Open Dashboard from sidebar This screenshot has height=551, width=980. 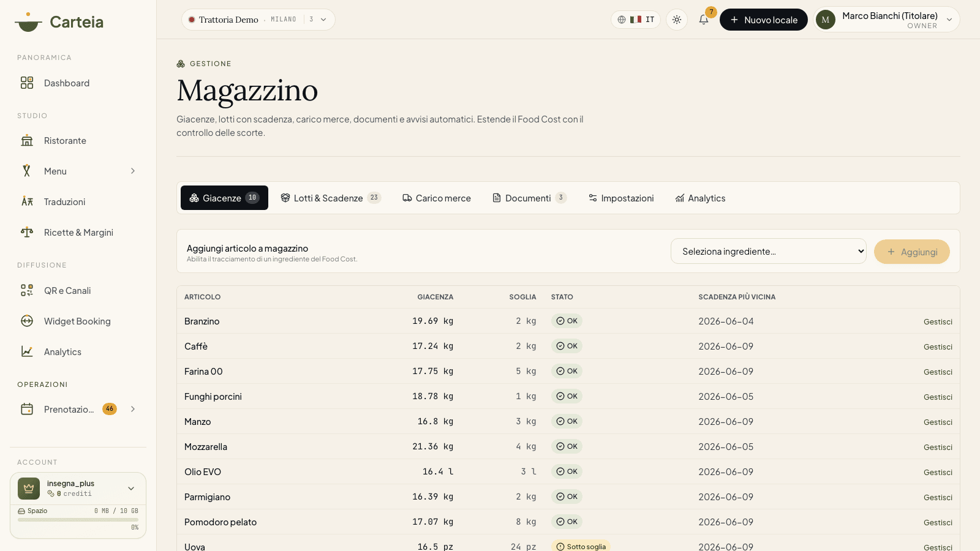[x=78, y=83]
